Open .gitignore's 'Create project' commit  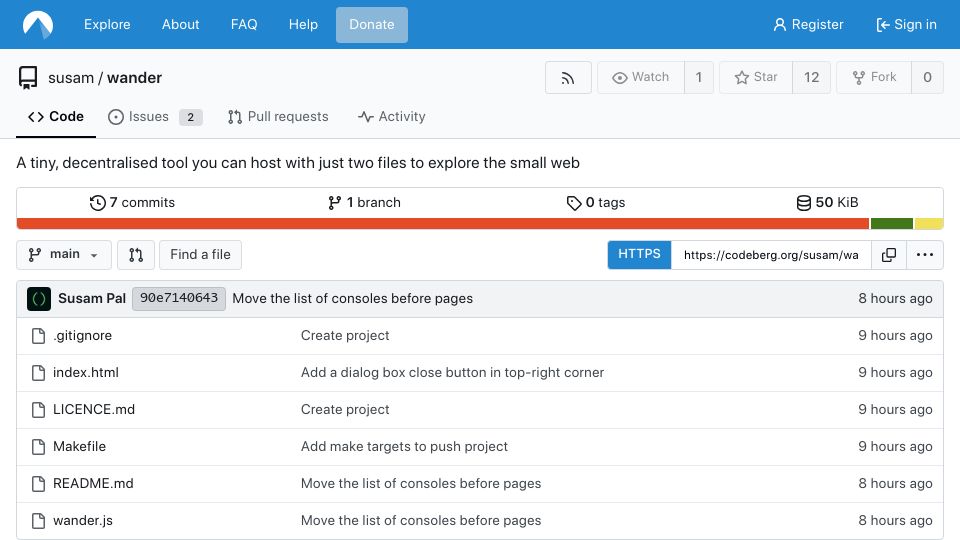click(x=345, y=336)
